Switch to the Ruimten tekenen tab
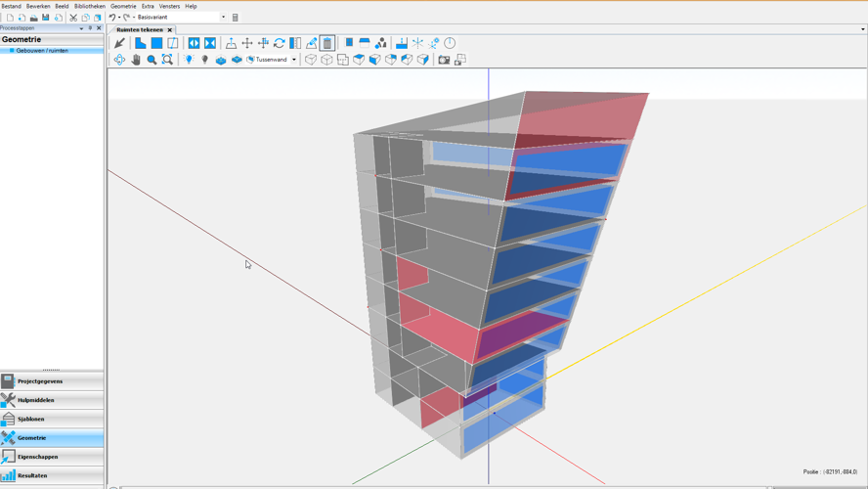 click(140, 29)
